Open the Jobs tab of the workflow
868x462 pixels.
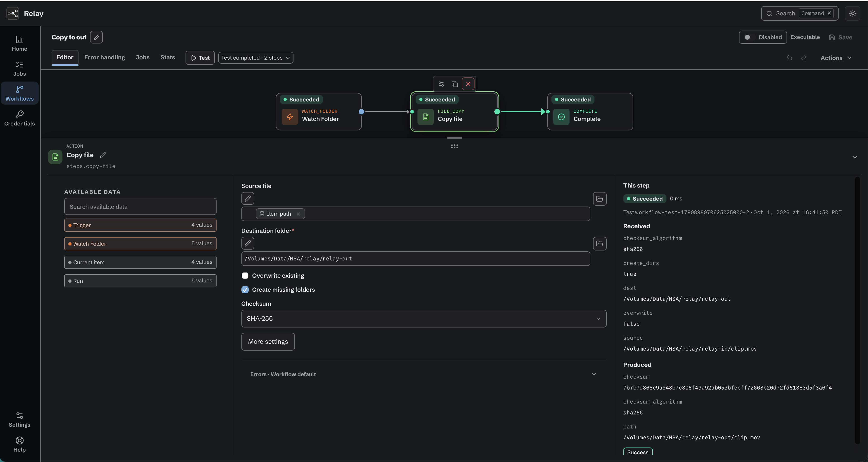pos(143,57)
